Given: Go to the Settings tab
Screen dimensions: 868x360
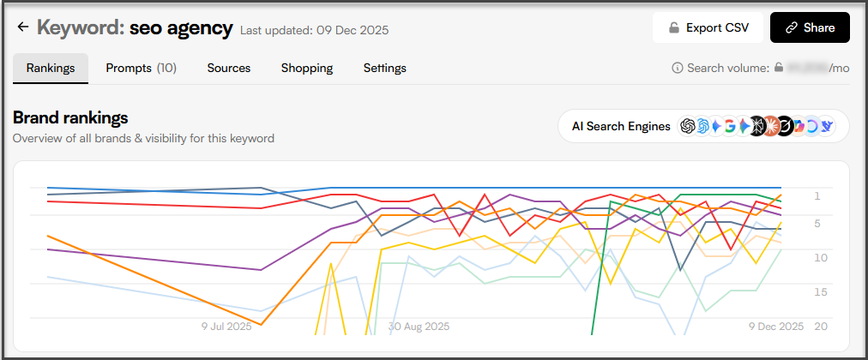Looking at the screenshot, I should (385, 68).
